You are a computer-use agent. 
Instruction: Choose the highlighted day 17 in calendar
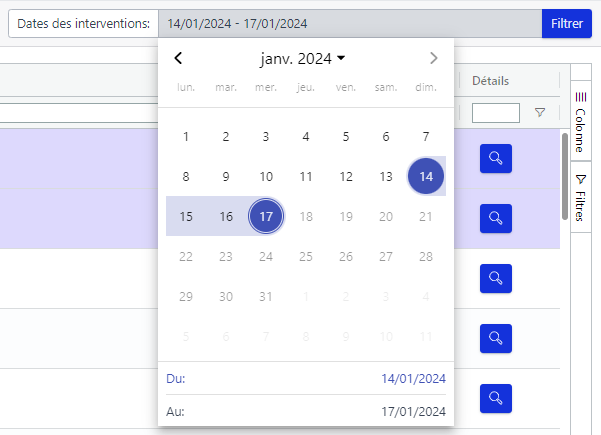tap(266, 217)
